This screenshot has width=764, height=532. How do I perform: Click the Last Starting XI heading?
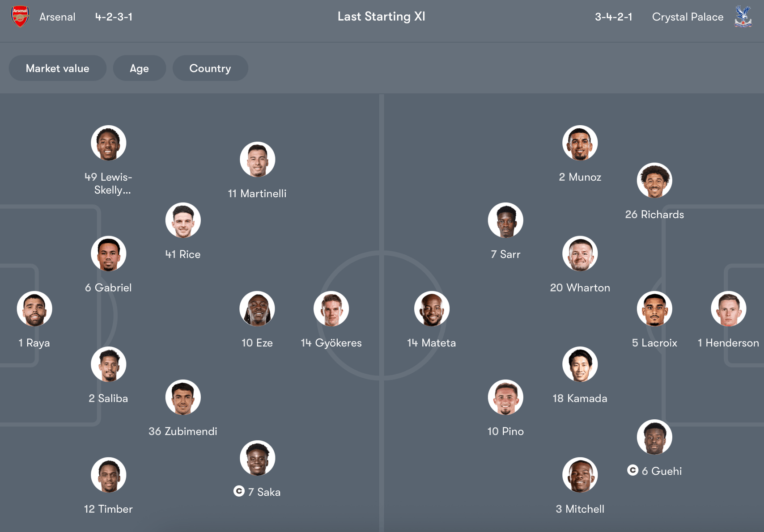[381, 17]
